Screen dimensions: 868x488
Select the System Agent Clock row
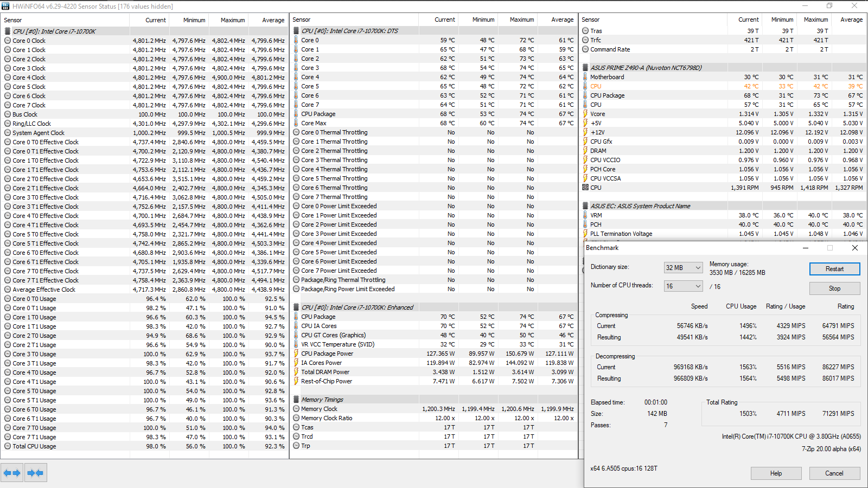[145, 133]
